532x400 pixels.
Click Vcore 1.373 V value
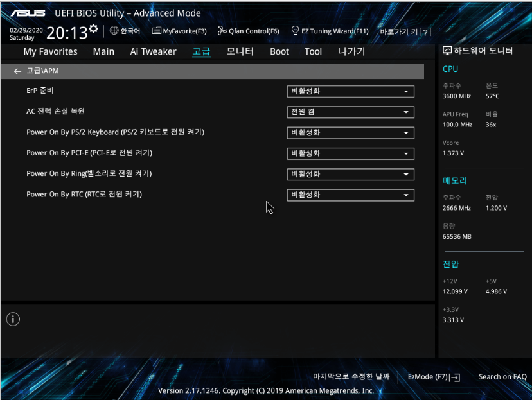coord(453,153)
